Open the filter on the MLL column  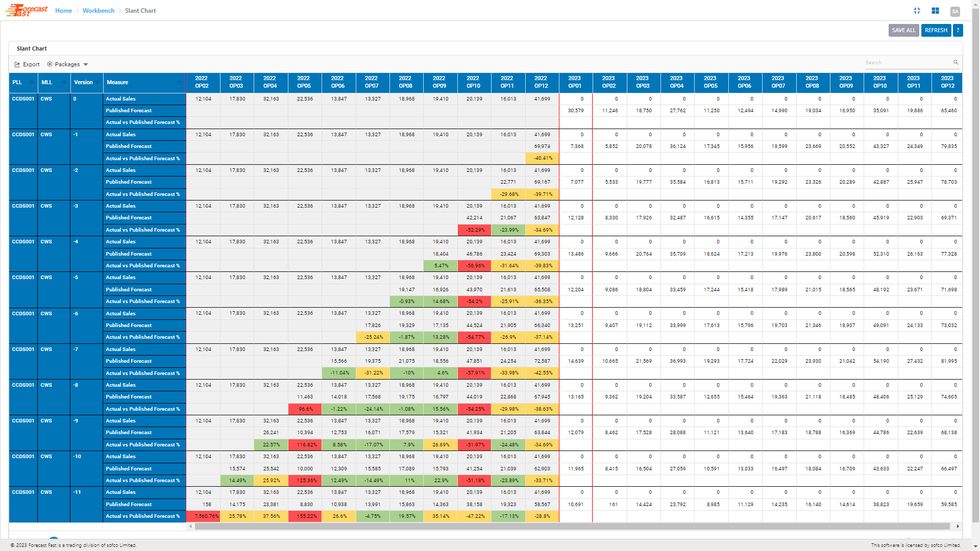65,82
